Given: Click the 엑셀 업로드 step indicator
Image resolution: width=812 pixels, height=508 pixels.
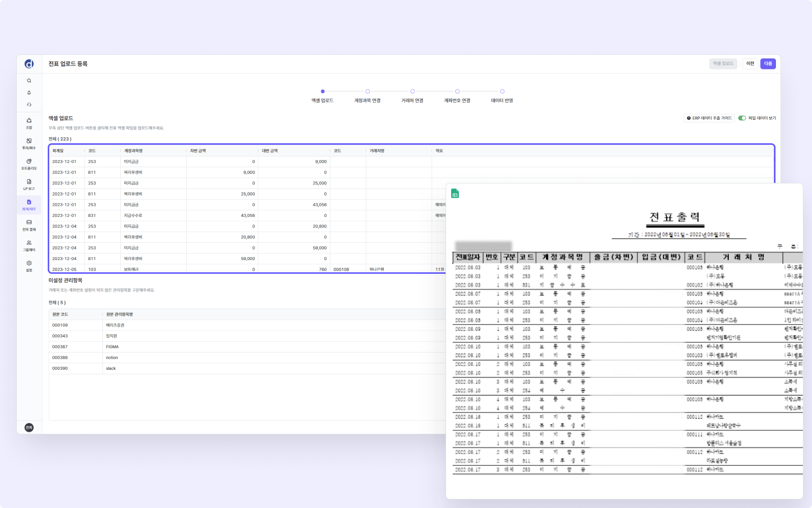Looking at the screenshot, I should tap(322, 96).
